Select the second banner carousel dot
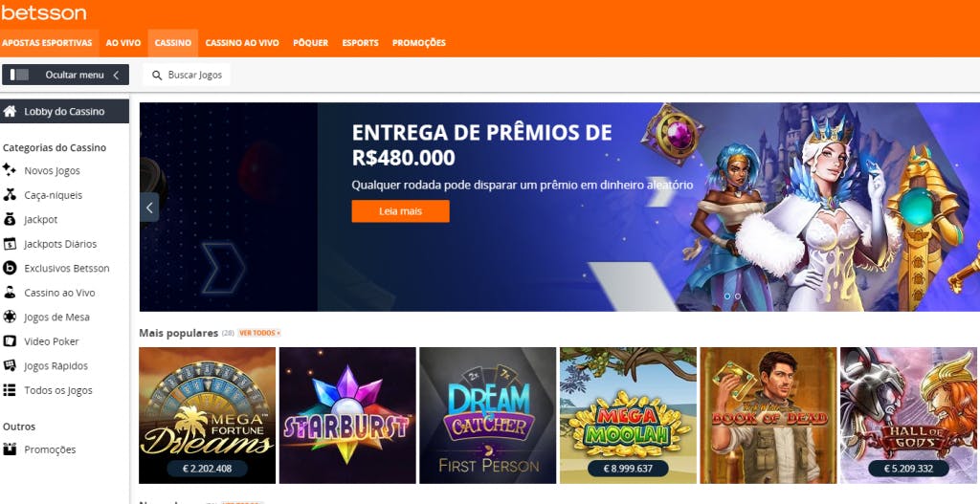 [x=738, y=296]
